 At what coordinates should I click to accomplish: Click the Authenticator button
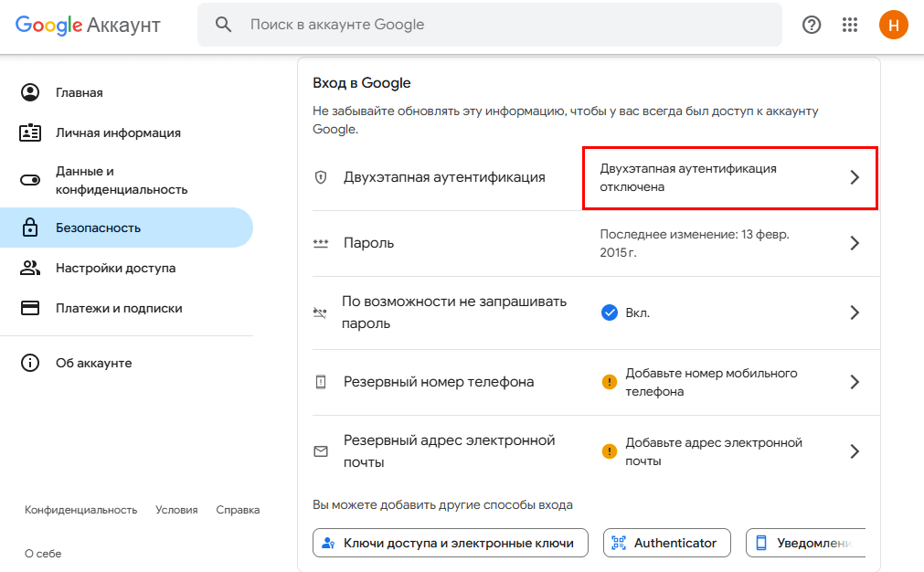pos(666,543)
